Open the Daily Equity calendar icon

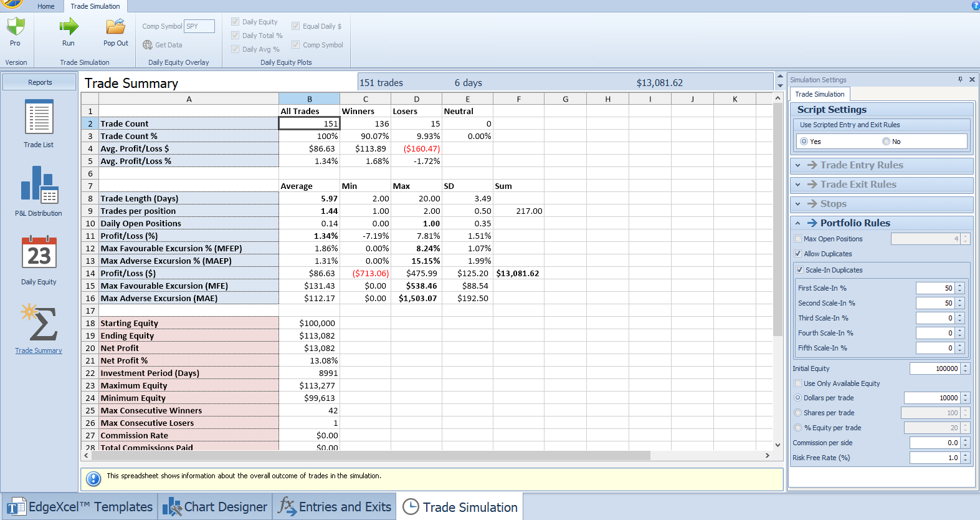point(39,253)
